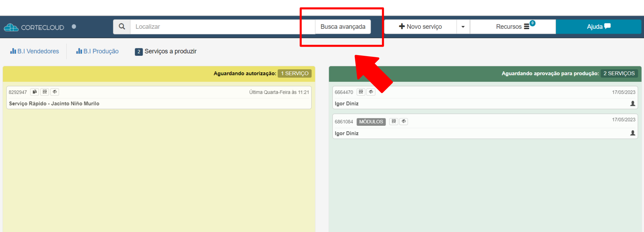The image size is (644, 232).
Task: Open Serviço Rápido - Jacinto Niño Murilo
Action: click(x=54, y=103)
